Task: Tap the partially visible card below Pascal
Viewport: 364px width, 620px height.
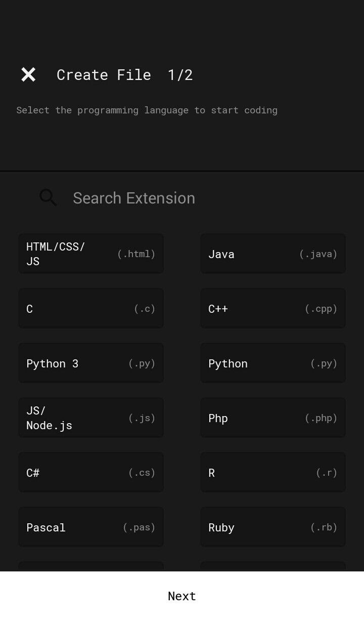Action: pos(91,566)
